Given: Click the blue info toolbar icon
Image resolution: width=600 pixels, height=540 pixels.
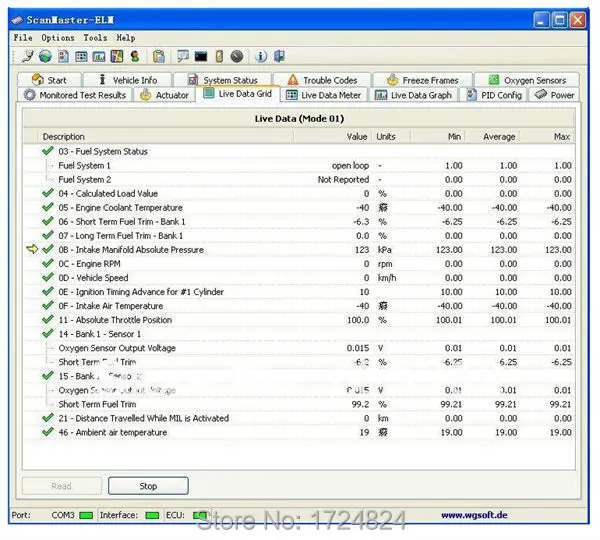Looking at the screenshot, I should 261,56.
